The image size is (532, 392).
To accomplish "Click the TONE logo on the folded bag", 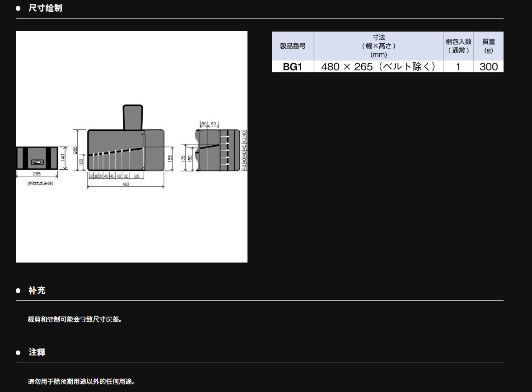I will [37, 162].
